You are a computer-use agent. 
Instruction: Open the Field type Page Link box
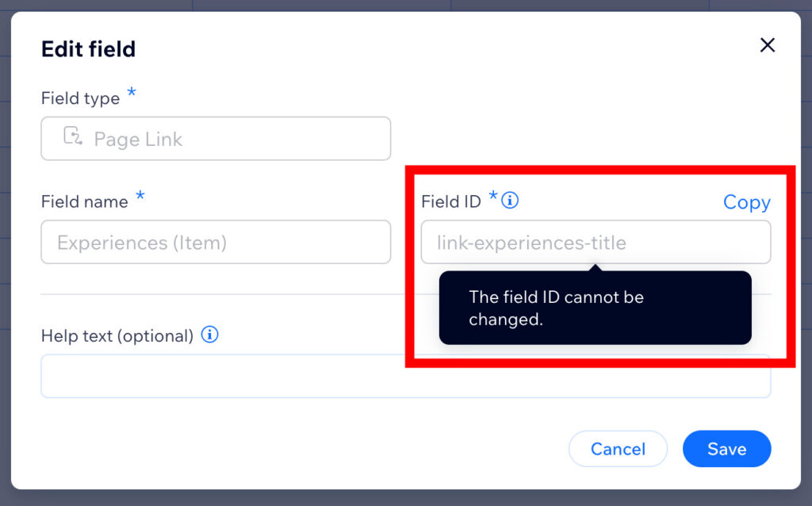point(216,138)
